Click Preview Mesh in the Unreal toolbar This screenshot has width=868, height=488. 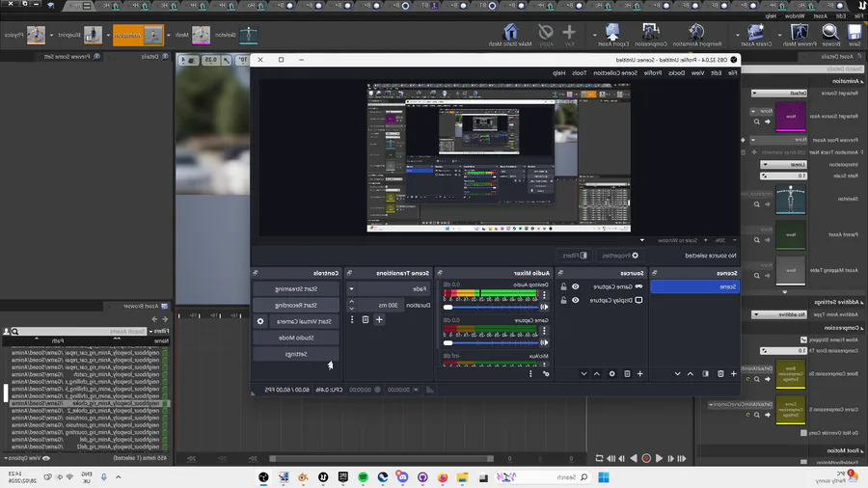click(800, 35)
